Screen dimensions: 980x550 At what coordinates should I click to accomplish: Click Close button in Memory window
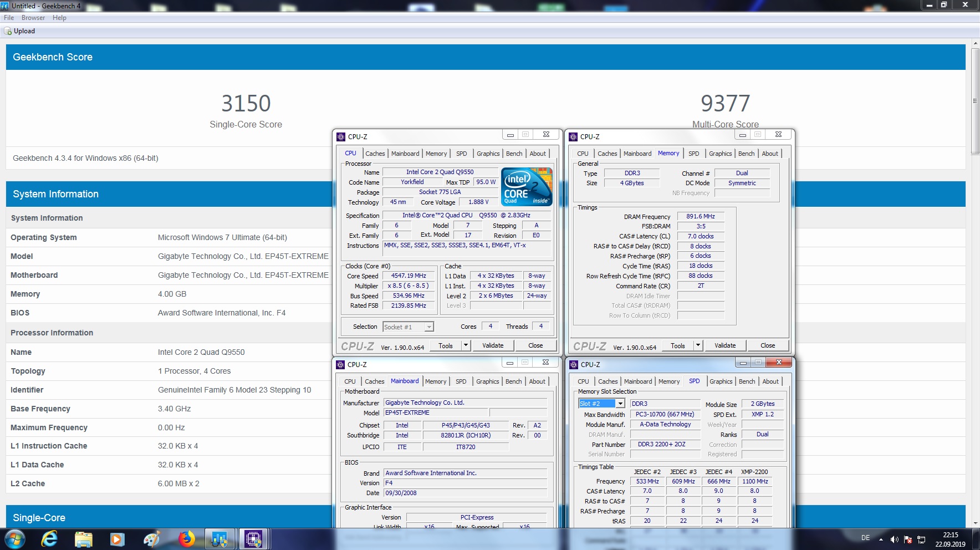(768, 345)
